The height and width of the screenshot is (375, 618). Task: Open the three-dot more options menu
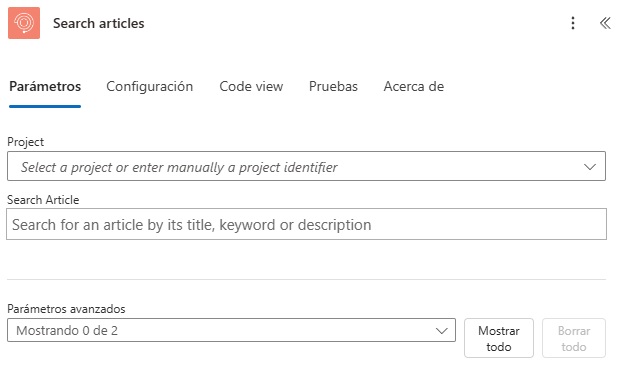tap(573, 23)
